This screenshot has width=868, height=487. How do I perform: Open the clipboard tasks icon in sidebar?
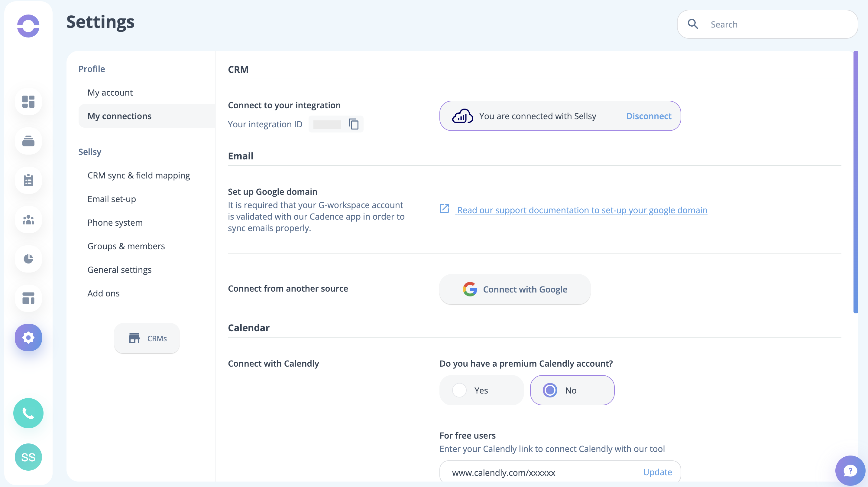tap(28, 181)
